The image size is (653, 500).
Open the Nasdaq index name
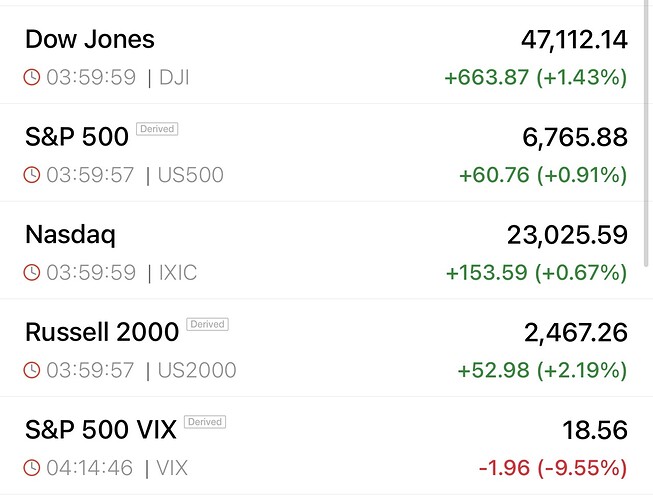(69, 235)
